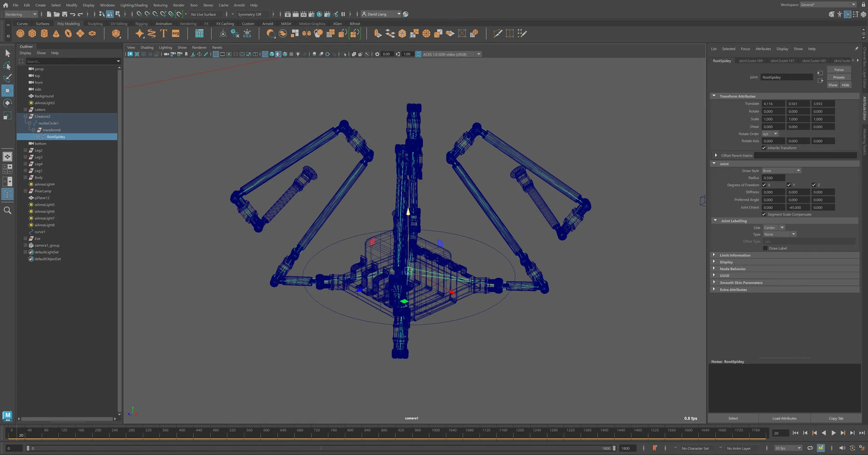Toggle the audio speaker icon in range bar

842,448
